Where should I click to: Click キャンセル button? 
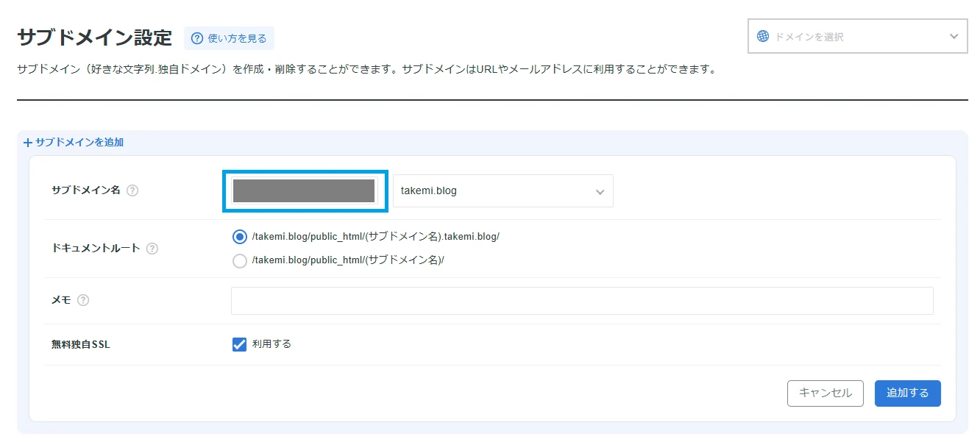click(x=825, y=393)
